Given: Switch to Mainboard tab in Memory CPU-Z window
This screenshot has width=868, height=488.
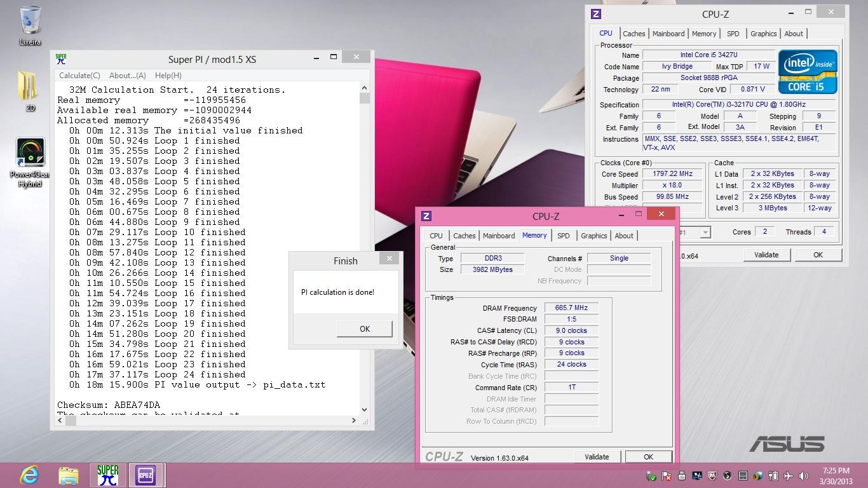Looking at the screenshot, I should pos(499,236).
